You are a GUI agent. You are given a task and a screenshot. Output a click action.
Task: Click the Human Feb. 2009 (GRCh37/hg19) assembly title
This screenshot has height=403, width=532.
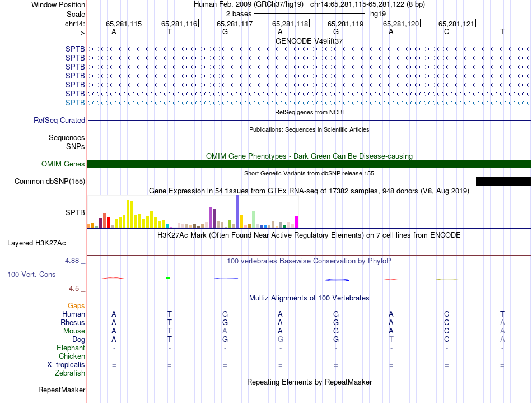coord(248,4)
